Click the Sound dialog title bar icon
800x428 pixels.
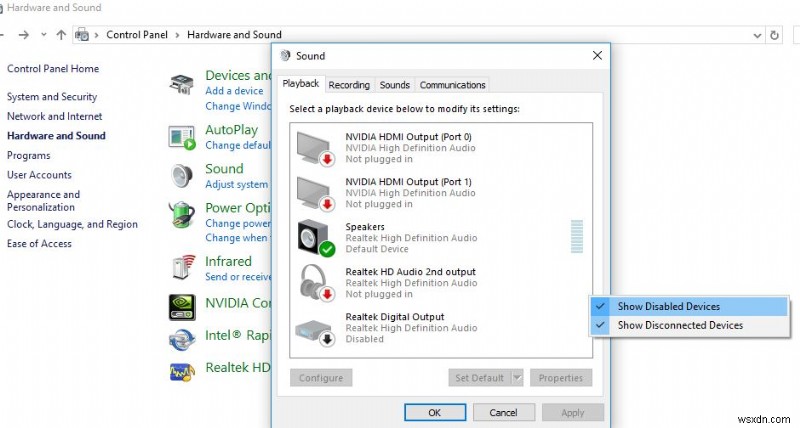(x=285, y=55)
